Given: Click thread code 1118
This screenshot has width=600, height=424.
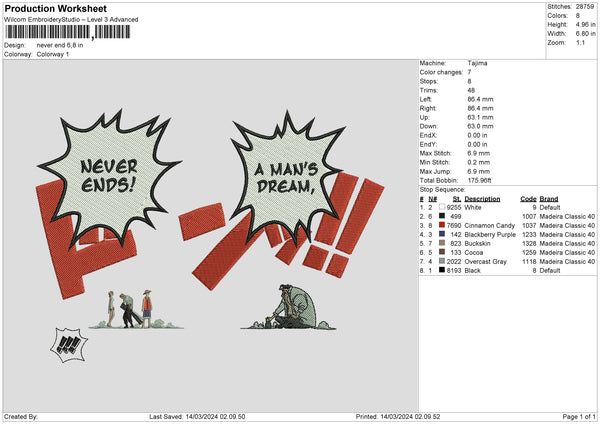Looking at the screenshot, I should pyautogui.click(x=529, y=261).
